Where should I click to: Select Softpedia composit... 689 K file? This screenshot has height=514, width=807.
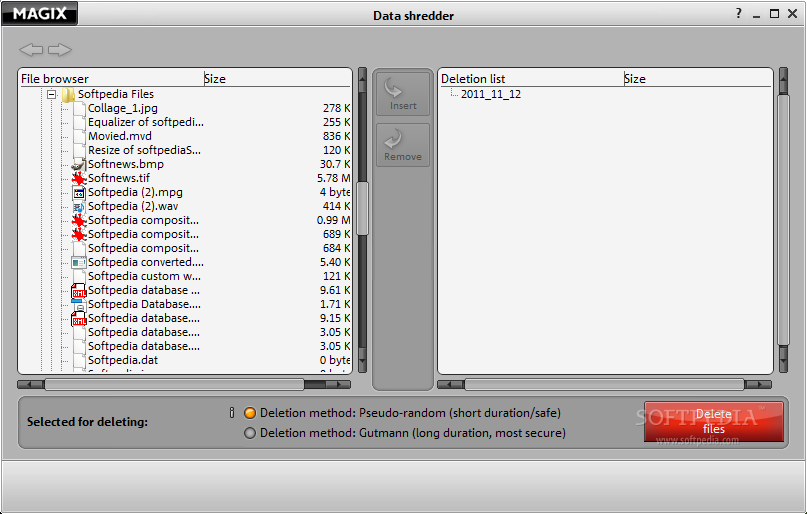143,234
